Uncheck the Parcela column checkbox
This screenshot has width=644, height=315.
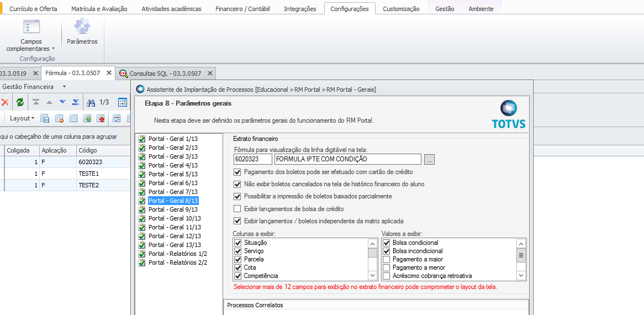tap(237, 259)
